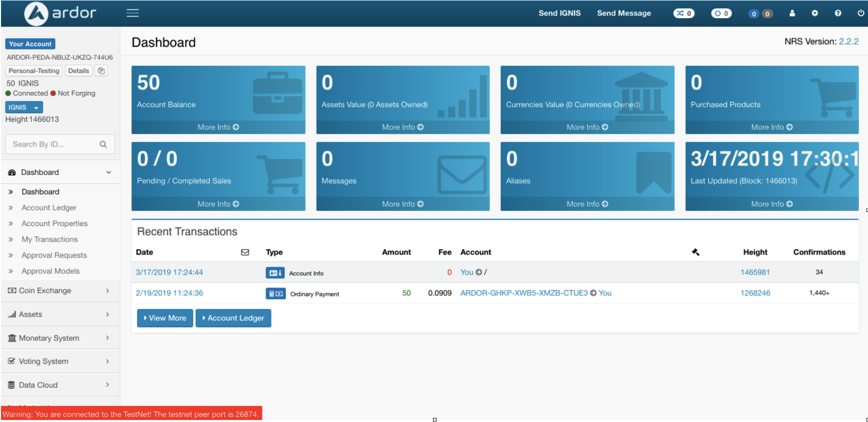Click More Info under Account Balance
The width and height of the screenshot is (868, 422).
coord(218,127)
